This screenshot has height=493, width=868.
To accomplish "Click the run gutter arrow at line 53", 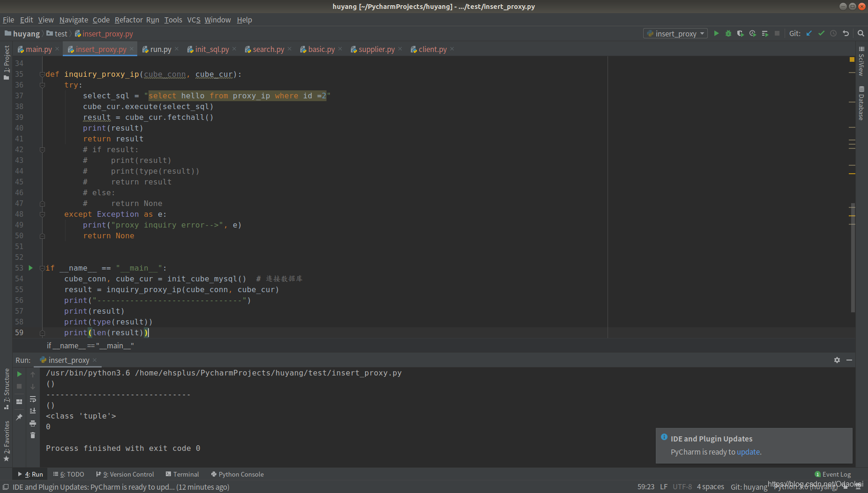I will coord(31,268).
